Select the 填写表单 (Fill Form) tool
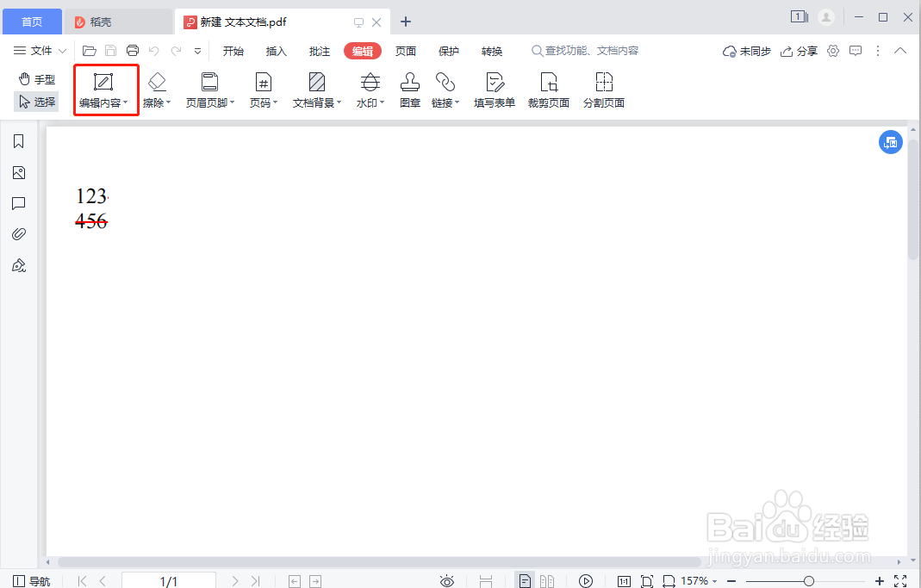 click(x=494, y=90)
